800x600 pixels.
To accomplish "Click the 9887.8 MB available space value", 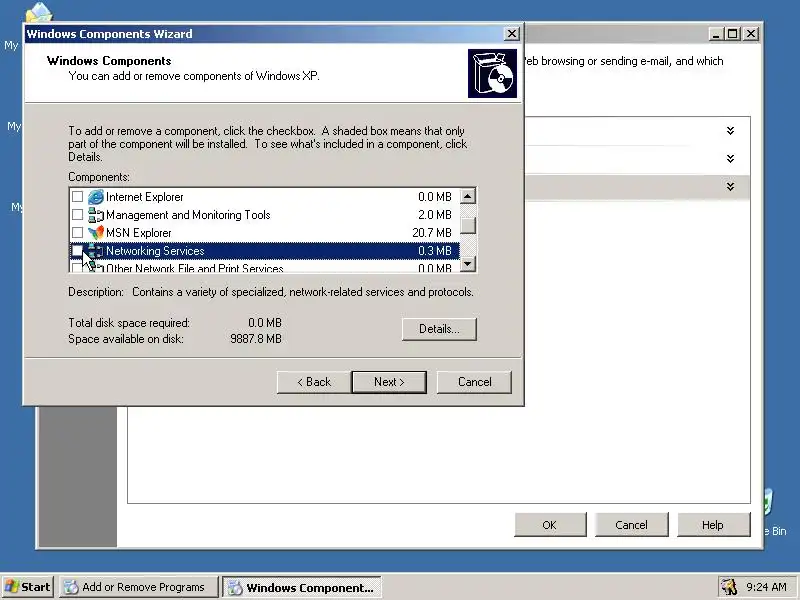I will tap(256, 339).
